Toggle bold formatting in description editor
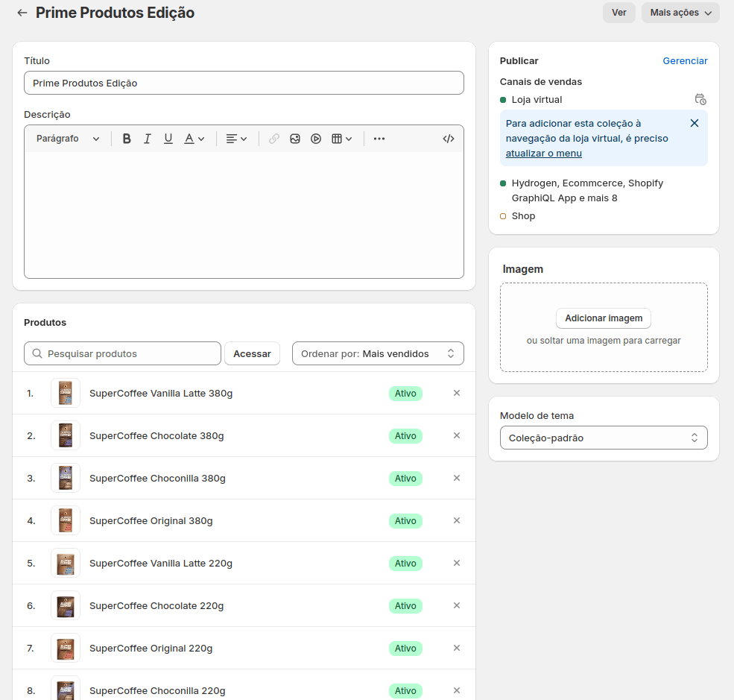This screenshot has width=734, height=700. pos(127,139)
